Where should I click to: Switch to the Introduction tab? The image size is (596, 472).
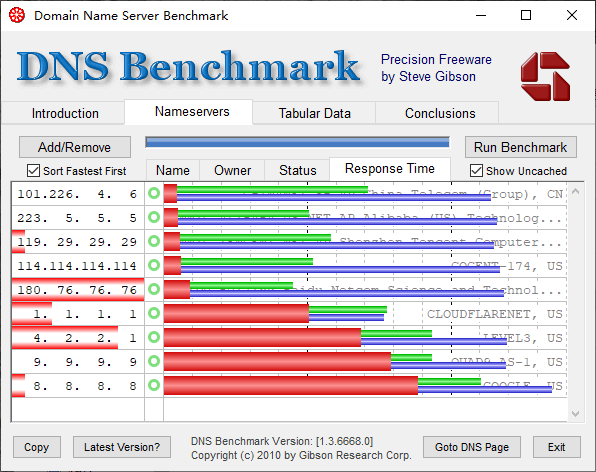point(63,113)
